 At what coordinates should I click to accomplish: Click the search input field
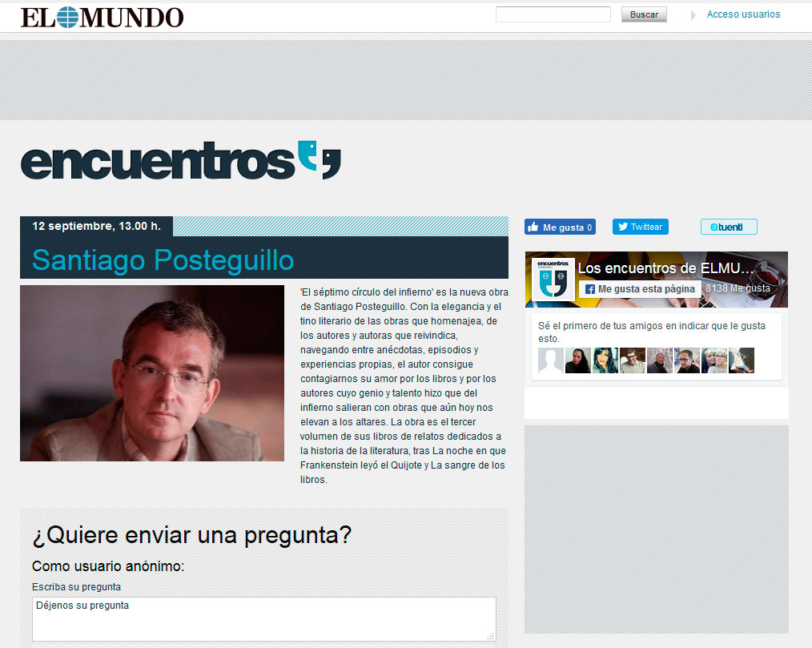553,14
